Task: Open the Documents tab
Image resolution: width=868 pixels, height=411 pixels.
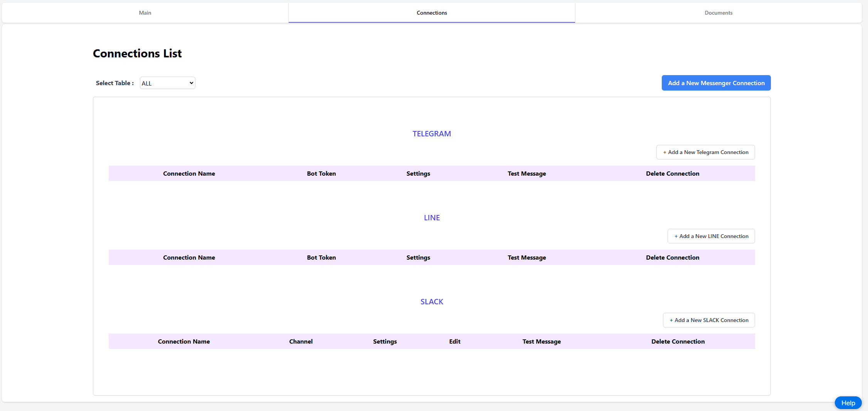Action: click(x=718, y=13)
